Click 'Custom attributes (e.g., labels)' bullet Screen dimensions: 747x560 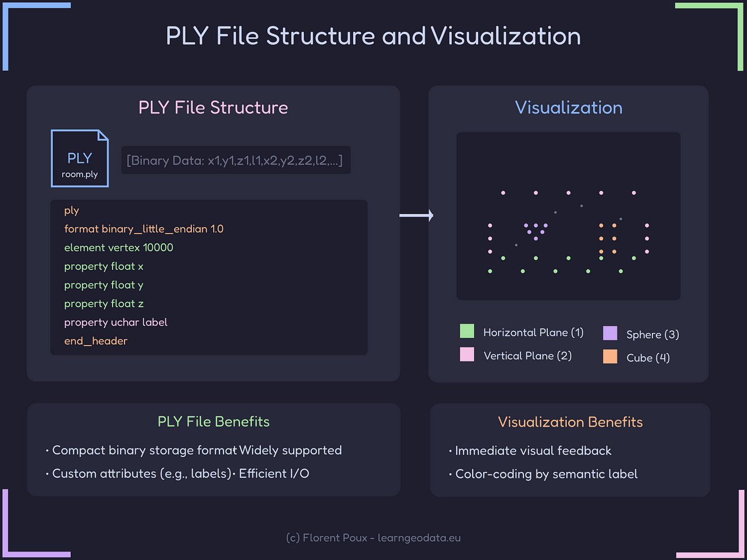pos(139,474)
